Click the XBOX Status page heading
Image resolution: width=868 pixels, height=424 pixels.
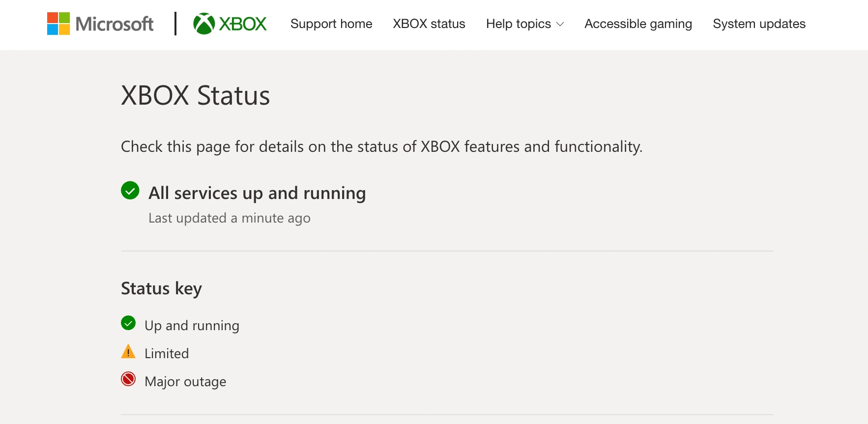click(196, 95)
